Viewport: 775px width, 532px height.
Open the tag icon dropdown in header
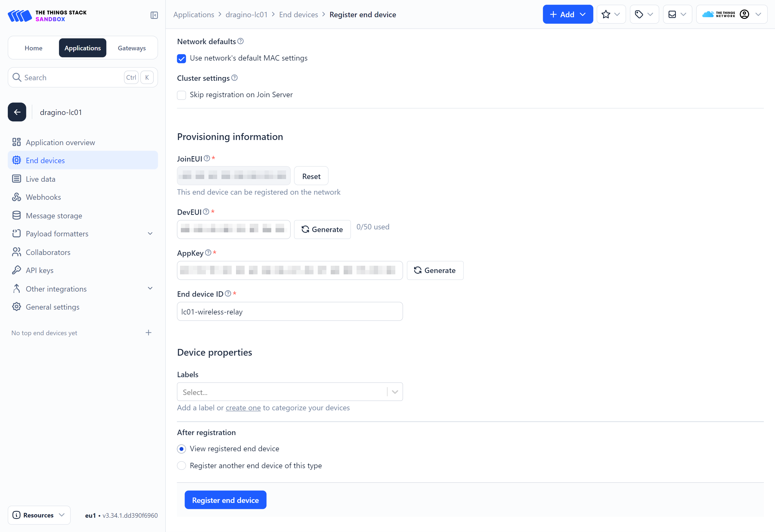click(x=644, y=14)
